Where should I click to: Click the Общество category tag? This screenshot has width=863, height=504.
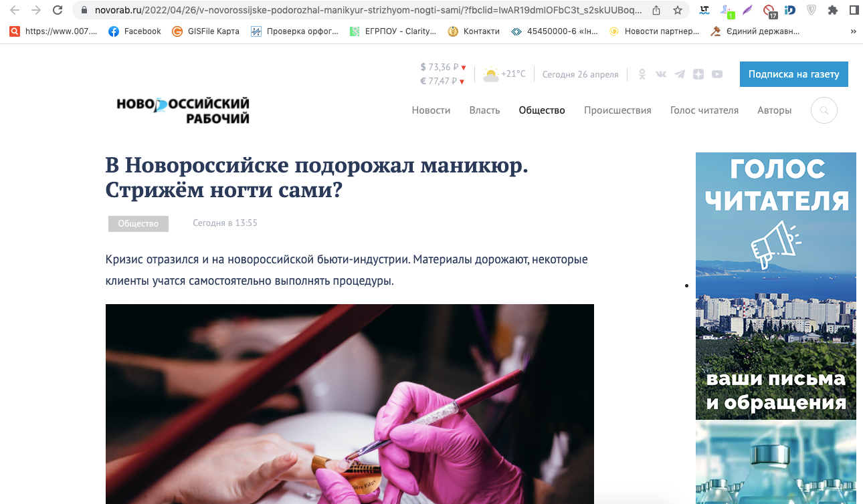(138, 223)
